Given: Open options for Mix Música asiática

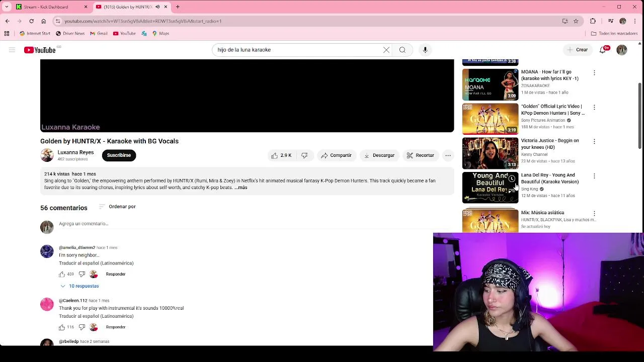Looking at the screenshot, I should coord(594,213).
